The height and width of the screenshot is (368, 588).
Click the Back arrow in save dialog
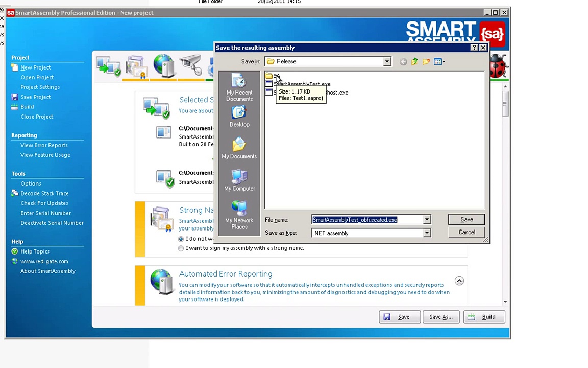(x=403, y=62)
